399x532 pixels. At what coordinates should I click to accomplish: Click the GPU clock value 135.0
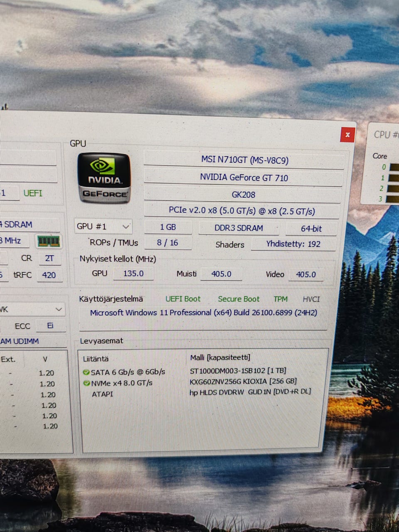pos(133,273)
